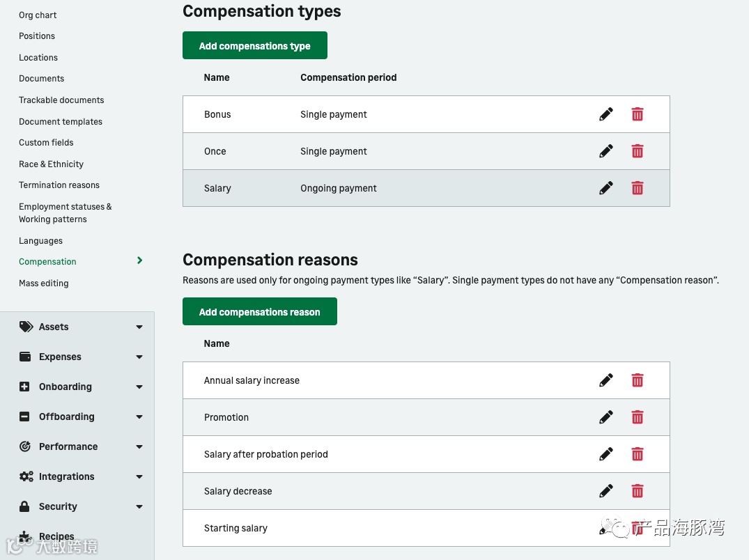Click Add compensations reason button
Screen dimensions: 749x560
(x=259, y=312)
